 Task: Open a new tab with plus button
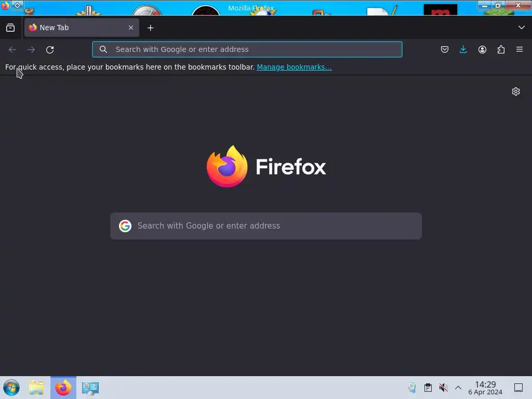[x=150, y=28]
